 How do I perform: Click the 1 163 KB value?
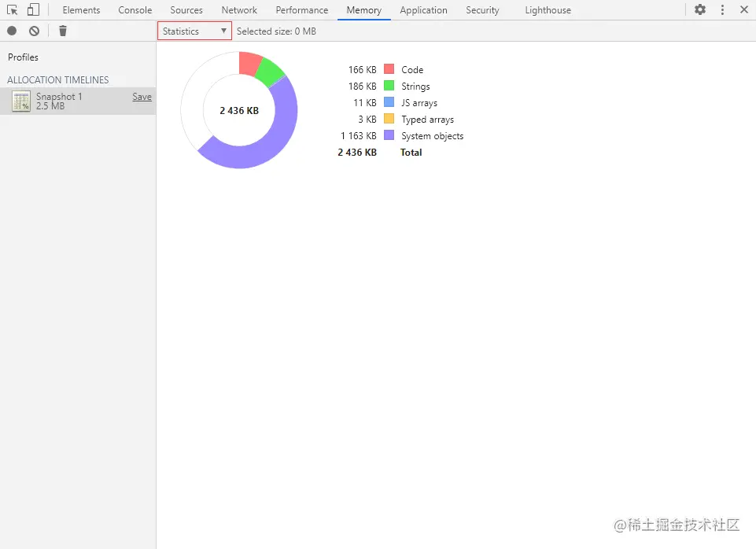359,136
